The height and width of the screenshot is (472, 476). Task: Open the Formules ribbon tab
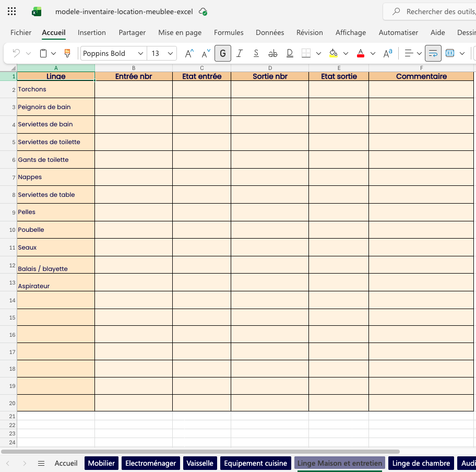click(x=229, y=32)
